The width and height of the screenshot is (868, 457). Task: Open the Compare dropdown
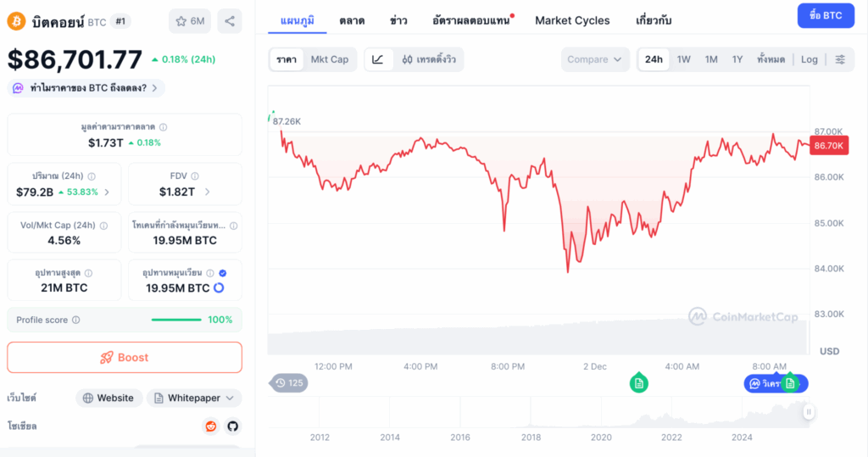[x=595, y=59]
